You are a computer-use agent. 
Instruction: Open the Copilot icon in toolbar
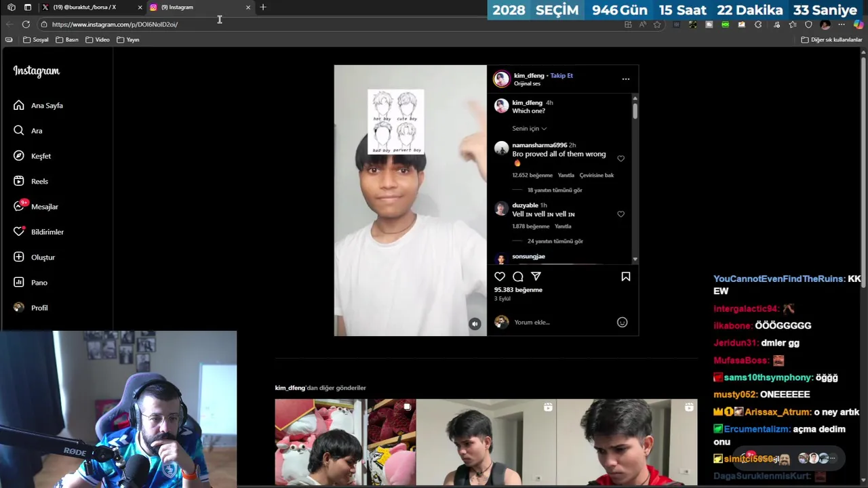[858, 24]
